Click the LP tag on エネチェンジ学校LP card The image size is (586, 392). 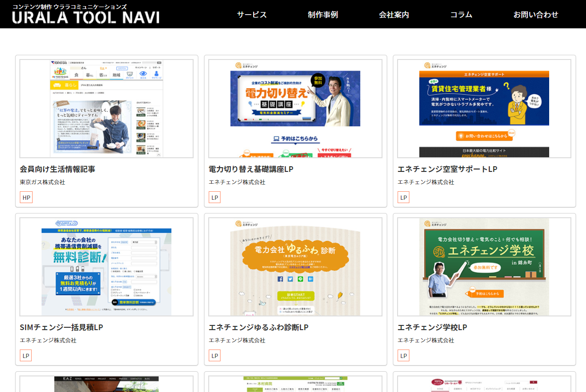[404, 356]
